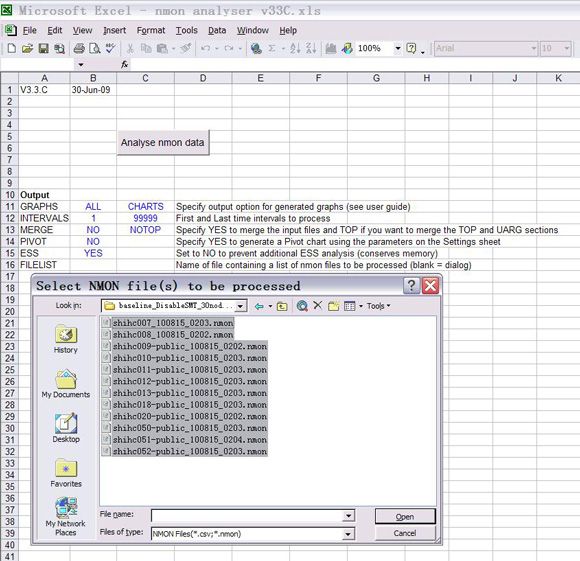Click the Print icon in Excel toolbar
The height and width of the screenshot is (561, 580).
[79, 48]
